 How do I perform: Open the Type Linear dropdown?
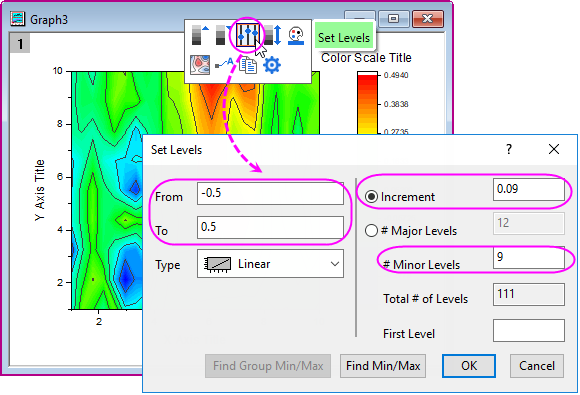[270, 264]
